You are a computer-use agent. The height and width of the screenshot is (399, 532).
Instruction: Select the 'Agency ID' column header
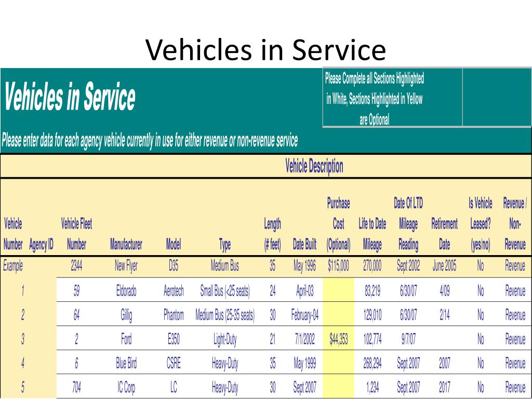42,245
